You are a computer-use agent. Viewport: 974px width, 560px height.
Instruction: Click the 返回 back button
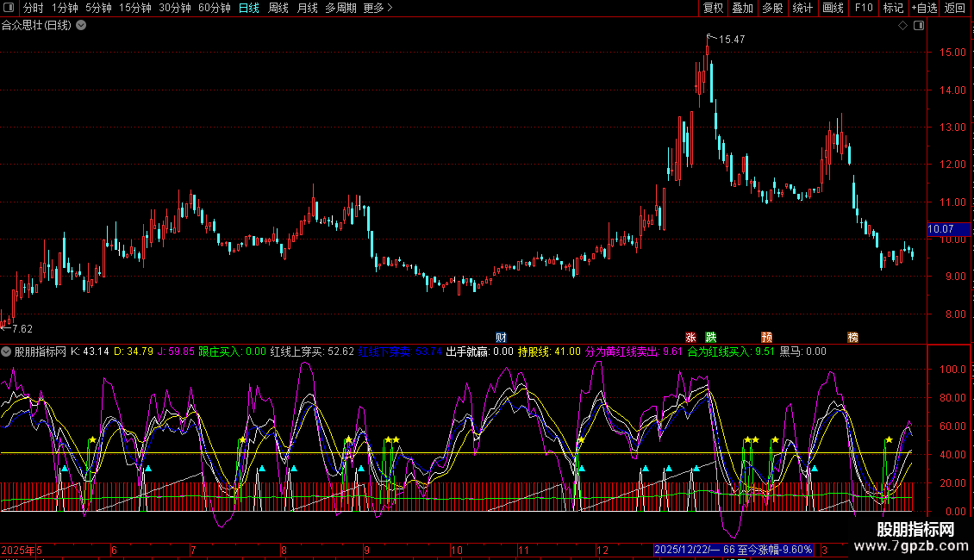(955, 8)
